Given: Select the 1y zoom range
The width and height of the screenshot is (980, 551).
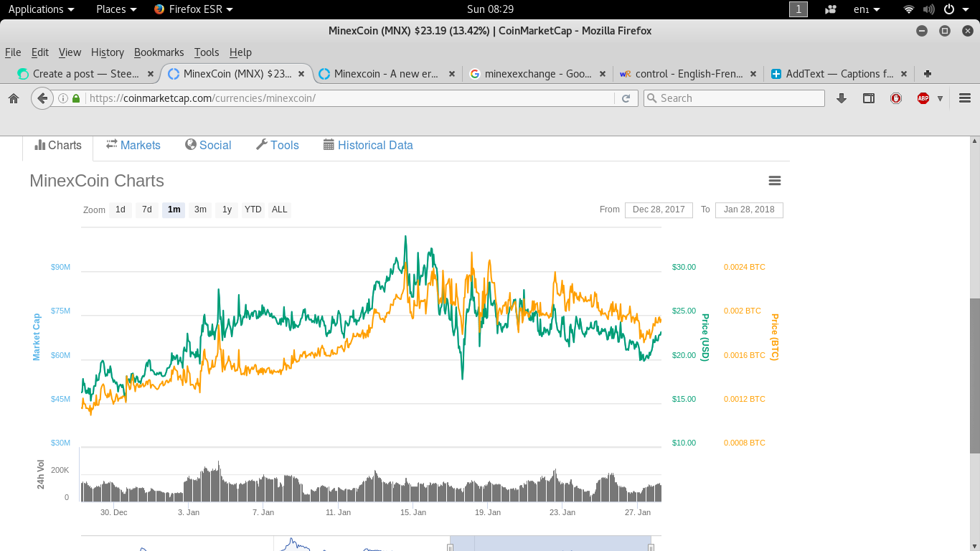Looking at the screenshot, I should pyautogui.click(x=227, y=209).
